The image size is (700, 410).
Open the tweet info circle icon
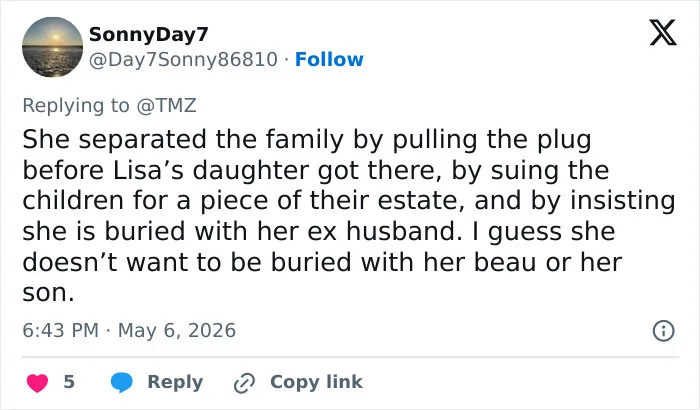point(663,331)
